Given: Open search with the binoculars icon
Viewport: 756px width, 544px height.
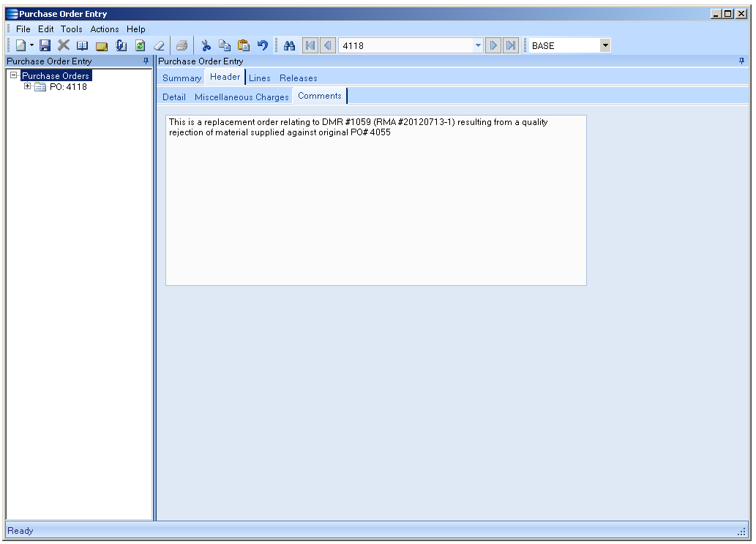Looking at the screenshot, I should pos(289,45).
